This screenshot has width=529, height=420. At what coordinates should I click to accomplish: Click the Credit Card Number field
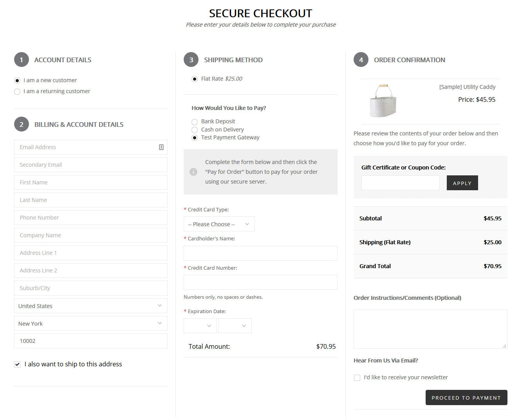260,282
